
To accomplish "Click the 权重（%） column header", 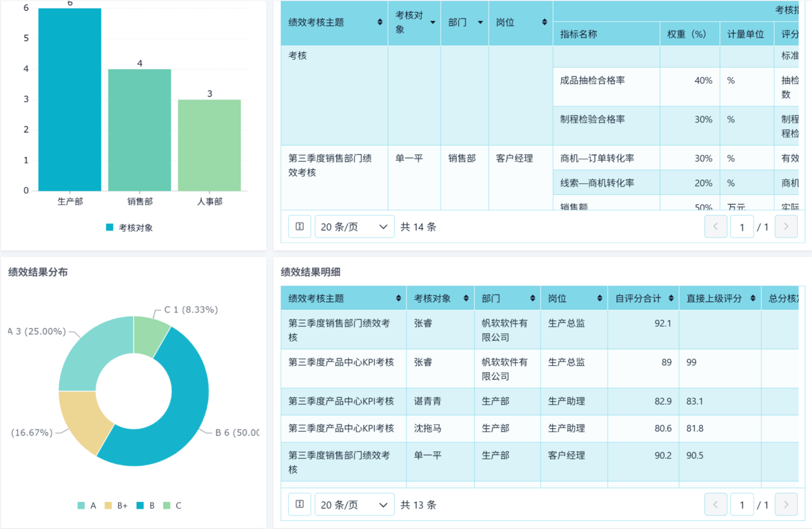I will pyautogui.click(x=689, y=34).
